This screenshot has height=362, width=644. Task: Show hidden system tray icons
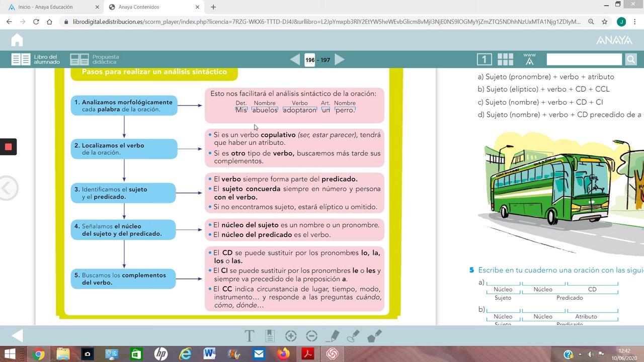[x=580, y=354]
